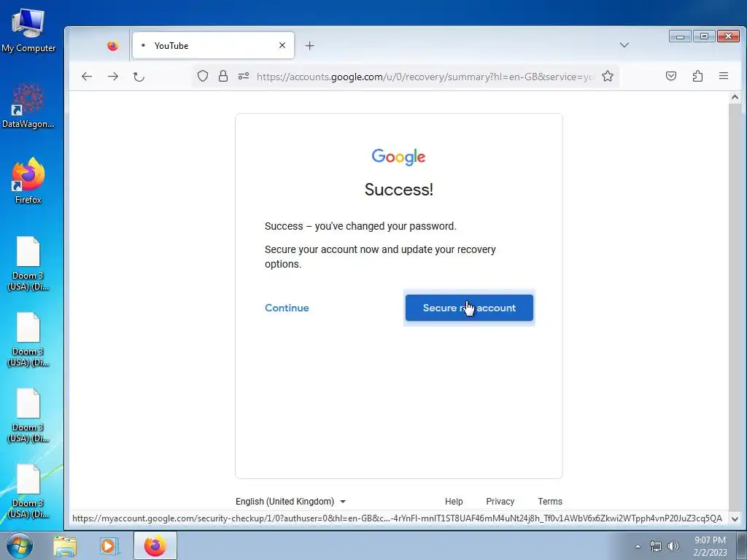Open the Help footer link
This screenshot has height=560, width=747.
pos(454,502)
